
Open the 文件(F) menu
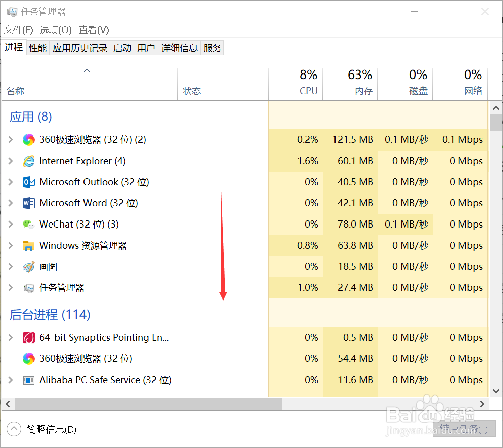[18, 30]
